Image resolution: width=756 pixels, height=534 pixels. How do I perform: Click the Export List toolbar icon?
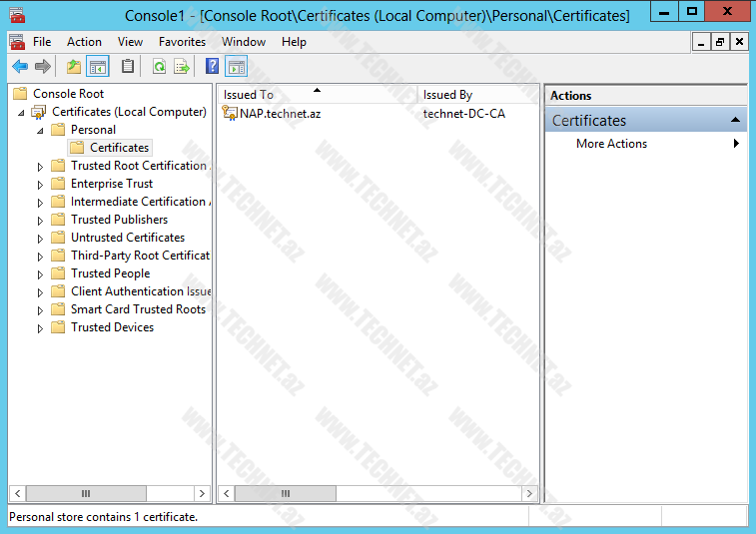182,67
